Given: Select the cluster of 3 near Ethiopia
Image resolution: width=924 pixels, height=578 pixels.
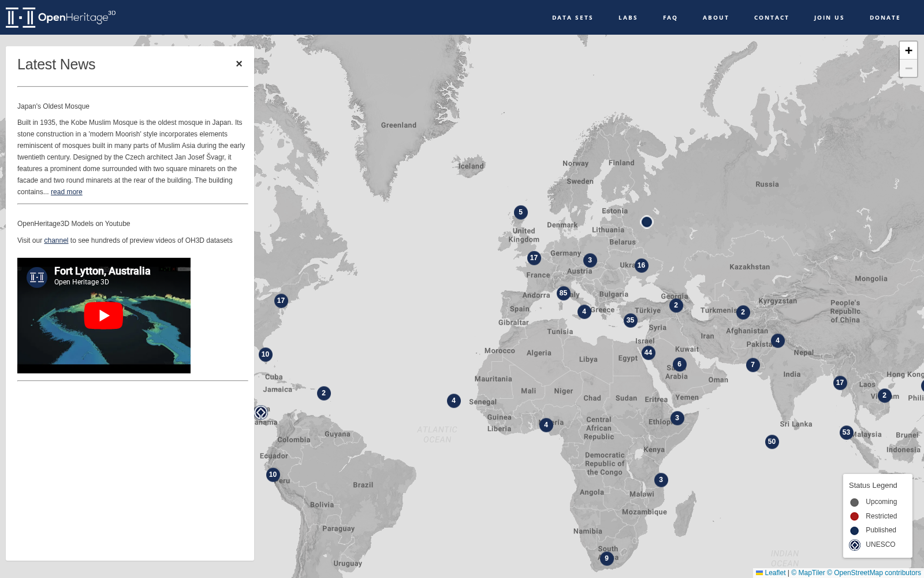Looking at the screenshot, I should 677,418.
